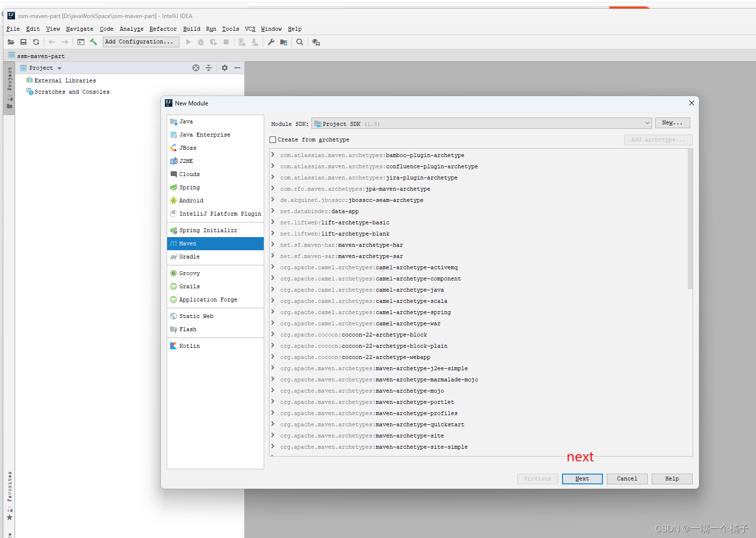The height and width of the screenshot is (538, 756).
Task: Open the File menu
Action: point(13,29)
